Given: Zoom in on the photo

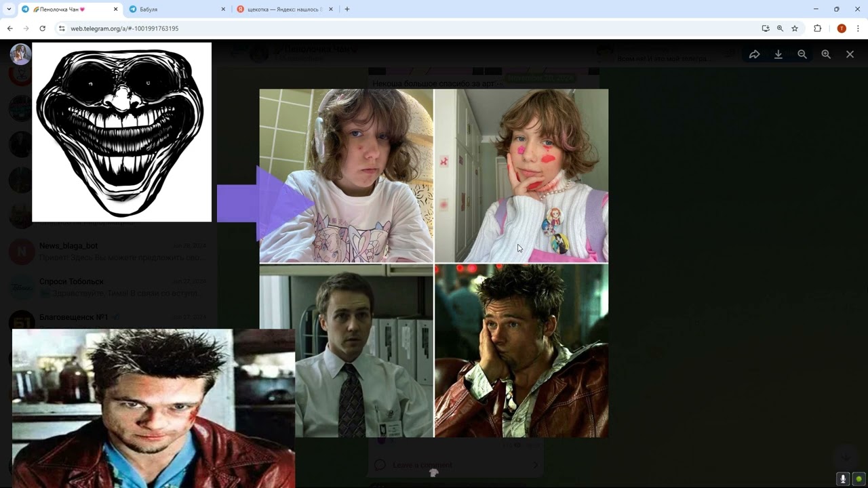Looking at the screenshot, I should point(826,54).
